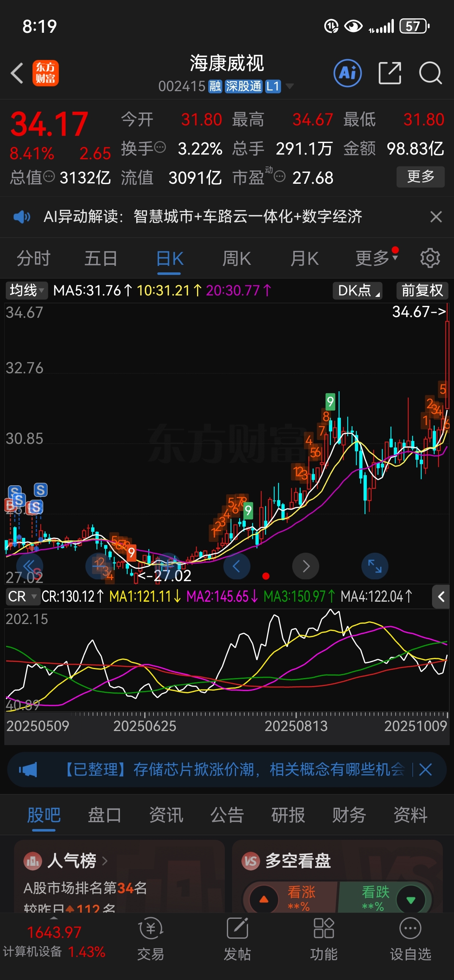Image resolution: width=454 pixels, height=980 pixels.
Task: Select the 日K chart tab
Action: 170,259
